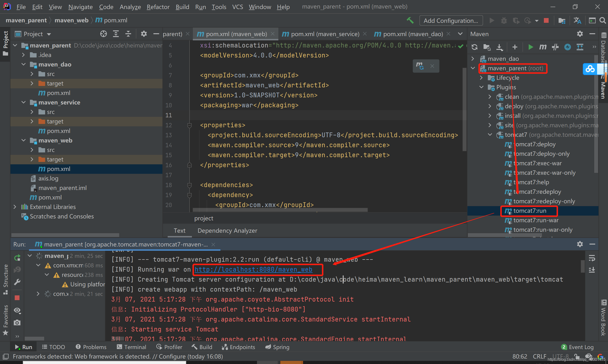
Task: Expand the Lifecycle node in Maven tree
Action: click(x=481, y=78)
